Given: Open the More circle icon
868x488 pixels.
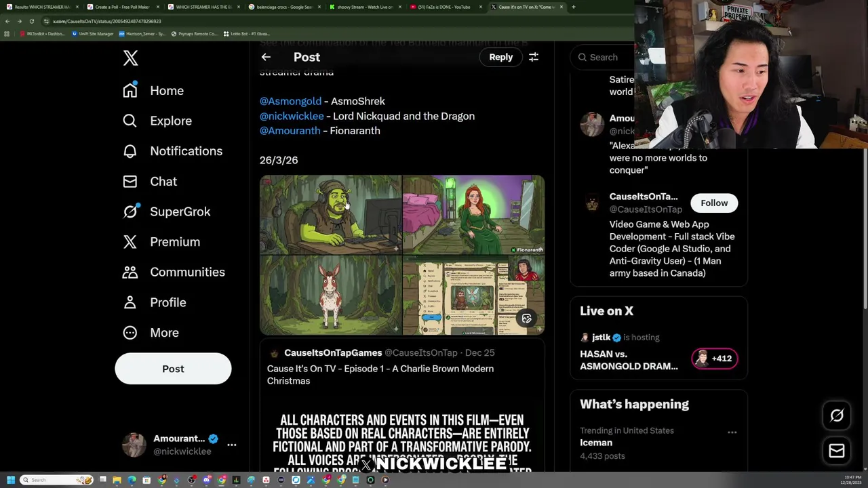Looking at the screenshot, I should 130,333.
